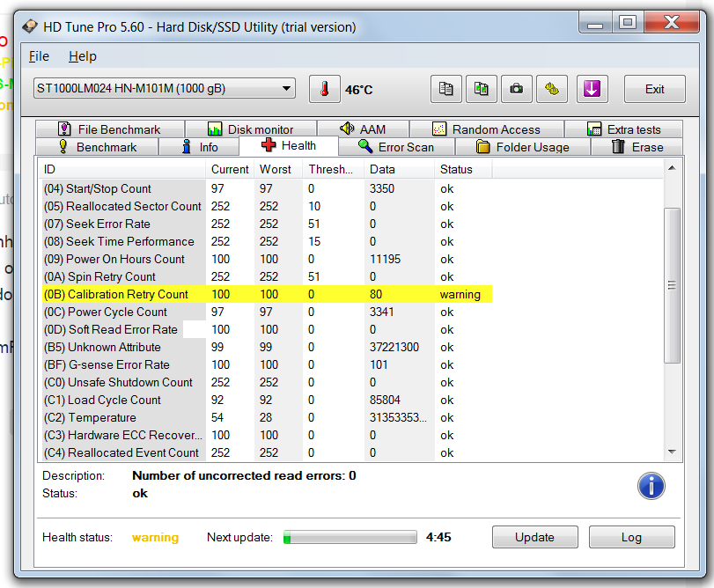Click the data value 37221300
Viewport: 714px width, 588px height.
[394, 347]
